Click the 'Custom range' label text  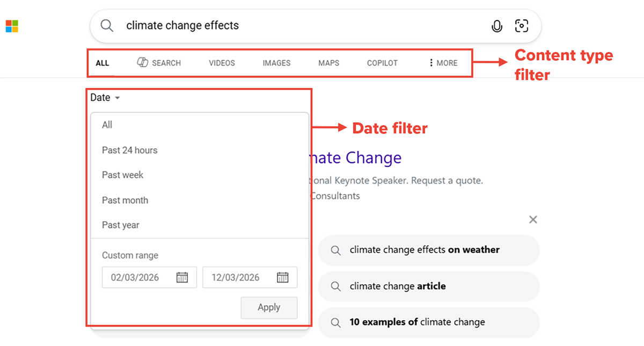pos(130,255)
